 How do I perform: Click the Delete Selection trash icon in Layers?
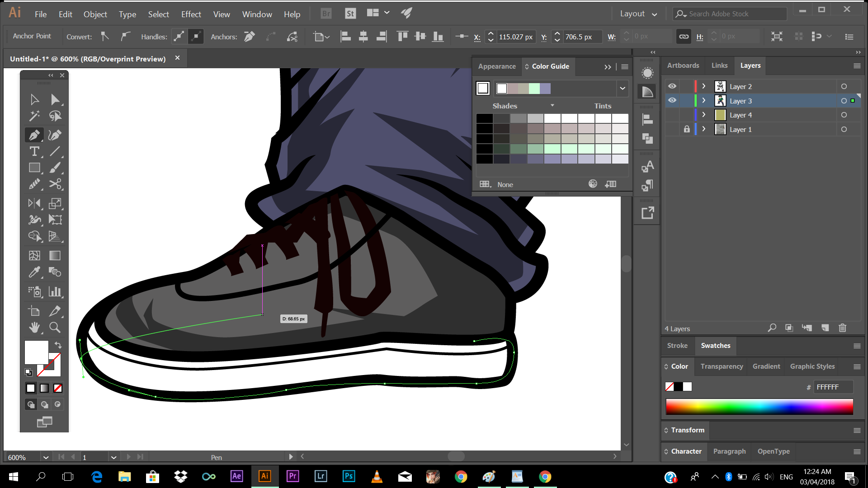point(842,328)
